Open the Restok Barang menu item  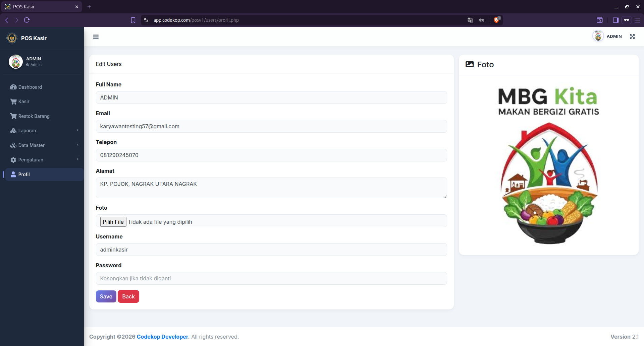pyautogui.click(x=44, y=116)
